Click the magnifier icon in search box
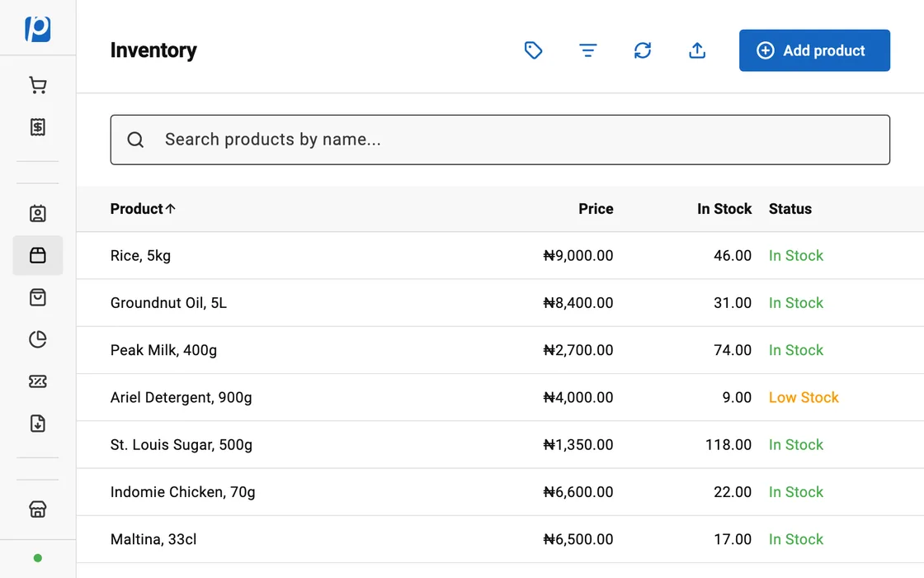The image size is (924, 578). coord(135,140)
